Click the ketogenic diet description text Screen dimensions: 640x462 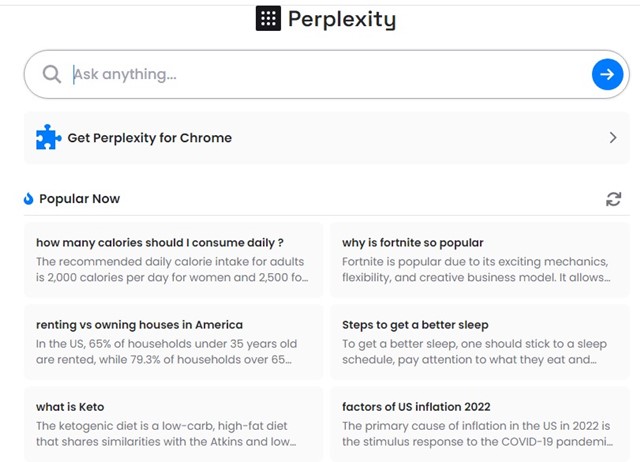tap(166, 434)
